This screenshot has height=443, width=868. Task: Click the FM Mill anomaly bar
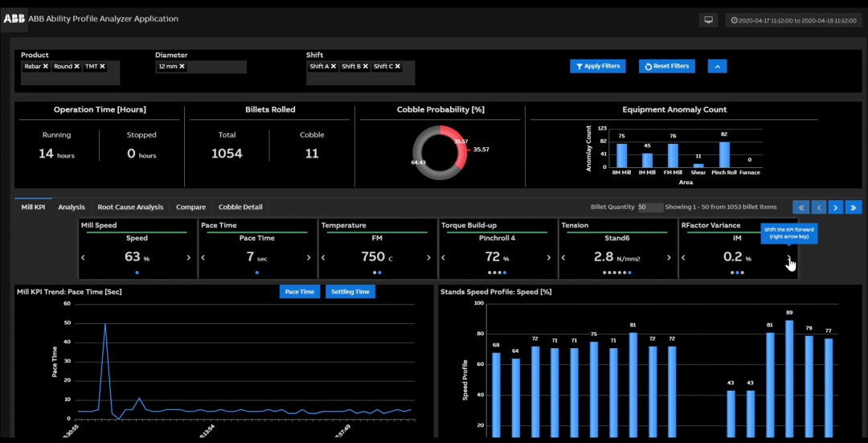tap(673, 155)
